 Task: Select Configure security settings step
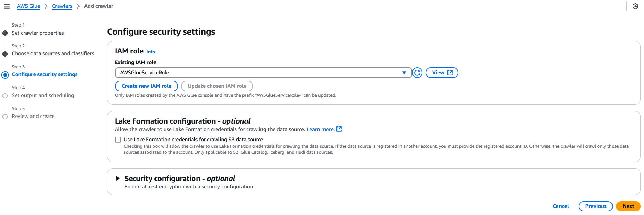(x=45, y=74)
